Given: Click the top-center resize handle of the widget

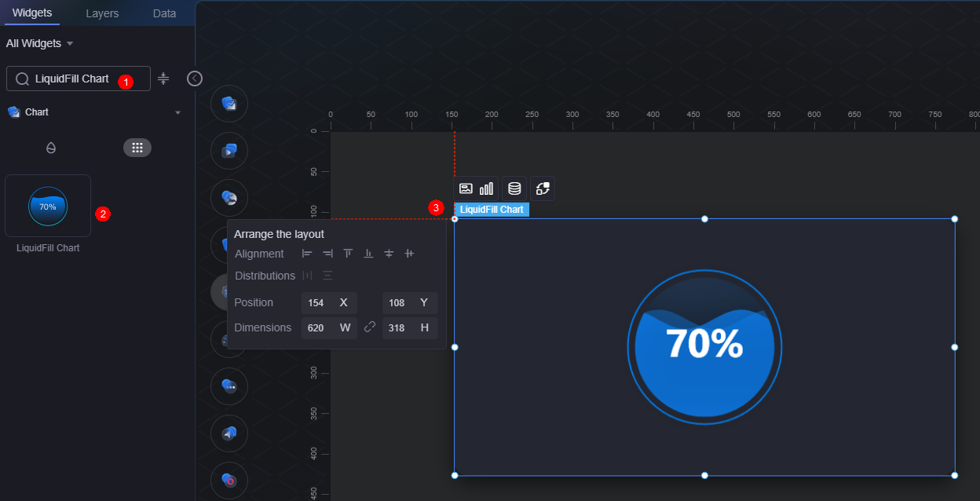Looking at the screenshot, I should pos(704,219).
